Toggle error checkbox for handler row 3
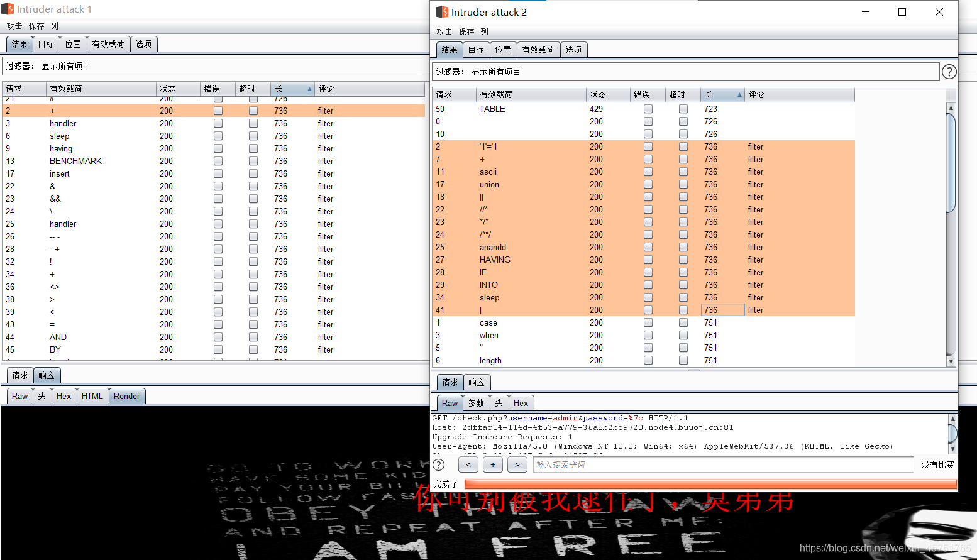The width and height of the screenshot is (977, 560). [x=218, y=123]
